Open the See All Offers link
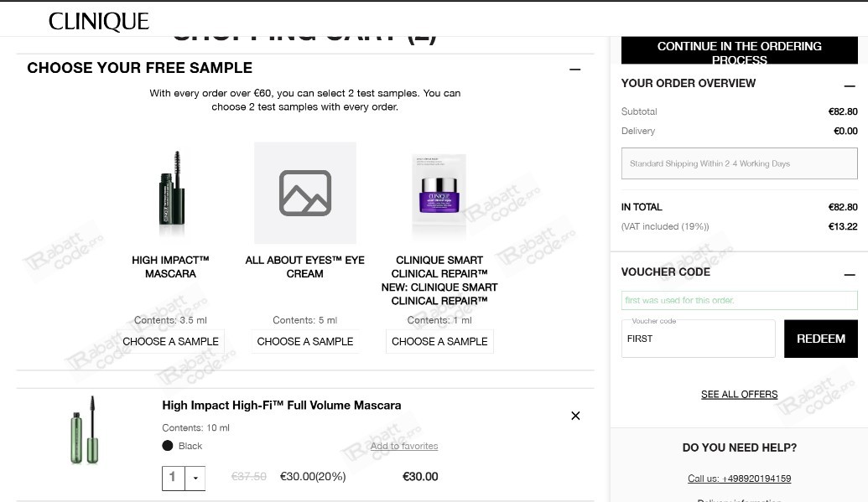This screenshot has height=502, width=868. pyautogui.click(x=739, y=395)
